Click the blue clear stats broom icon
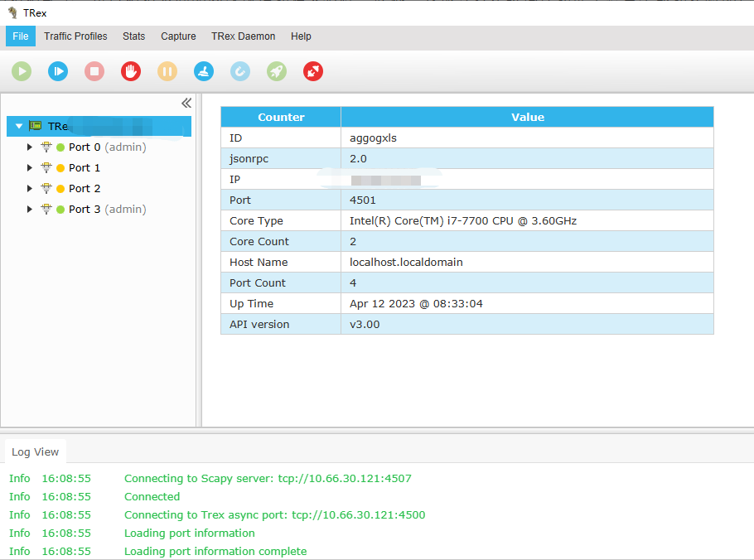This screenshot has width=754, height=560. pos(204,72)
